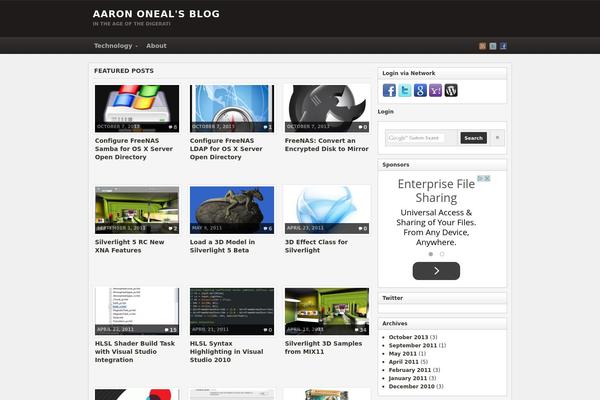Screen dimensions: 600x400
Task: Click the Windows logo drive thumbnail
Action: tap(137, 109)
